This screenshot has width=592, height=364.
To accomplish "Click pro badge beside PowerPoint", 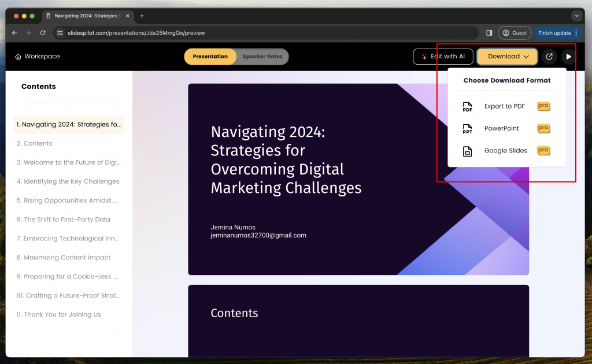I will [x=543, y=129].
